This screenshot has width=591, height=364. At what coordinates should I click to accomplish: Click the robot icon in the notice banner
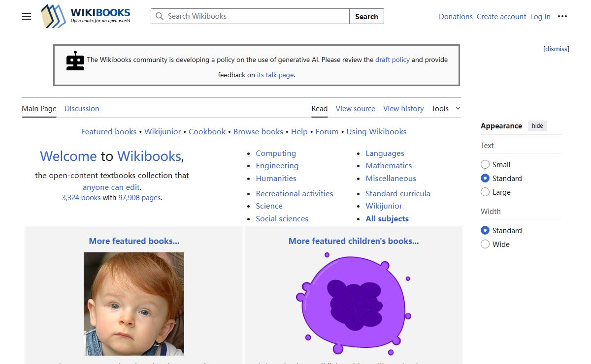coord(75,61)
